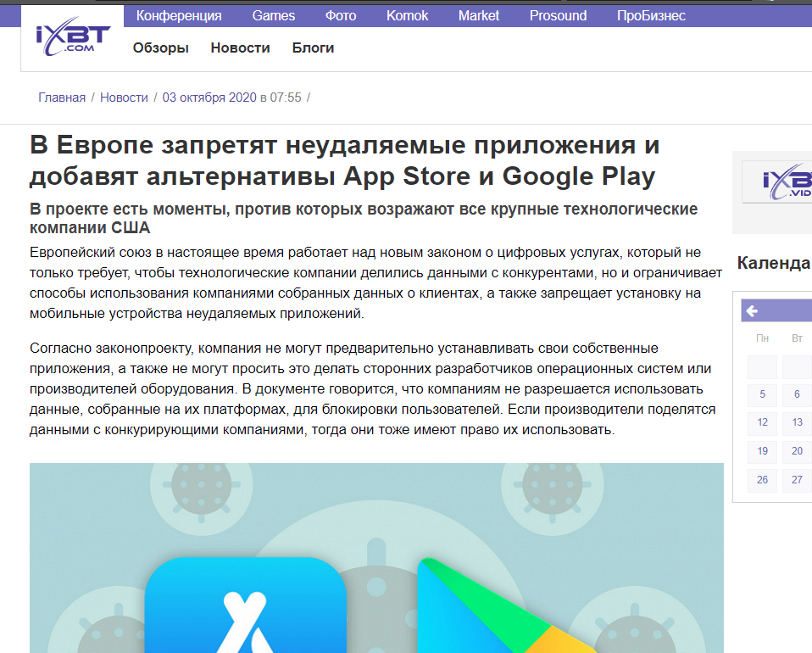Select day 13 in the calendar
This screenshot has width=812, height=653.
click(797, 422)
